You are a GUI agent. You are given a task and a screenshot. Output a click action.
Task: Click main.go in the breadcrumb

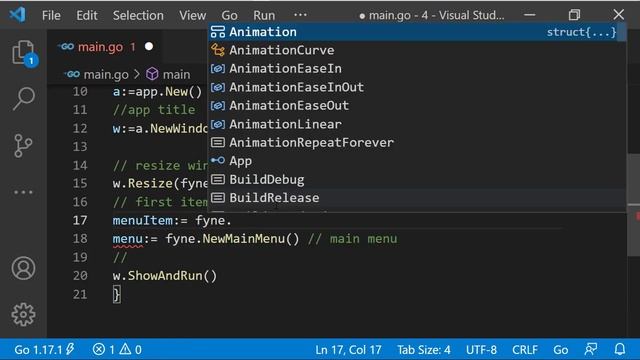coord(106,74)
